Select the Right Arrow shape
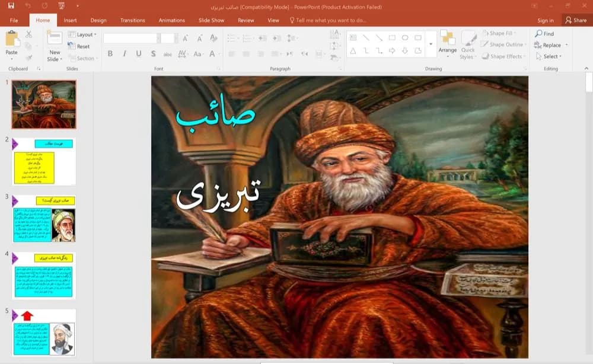Image resolution: width=593 pixels, height=364 pixels. point(392,50)
